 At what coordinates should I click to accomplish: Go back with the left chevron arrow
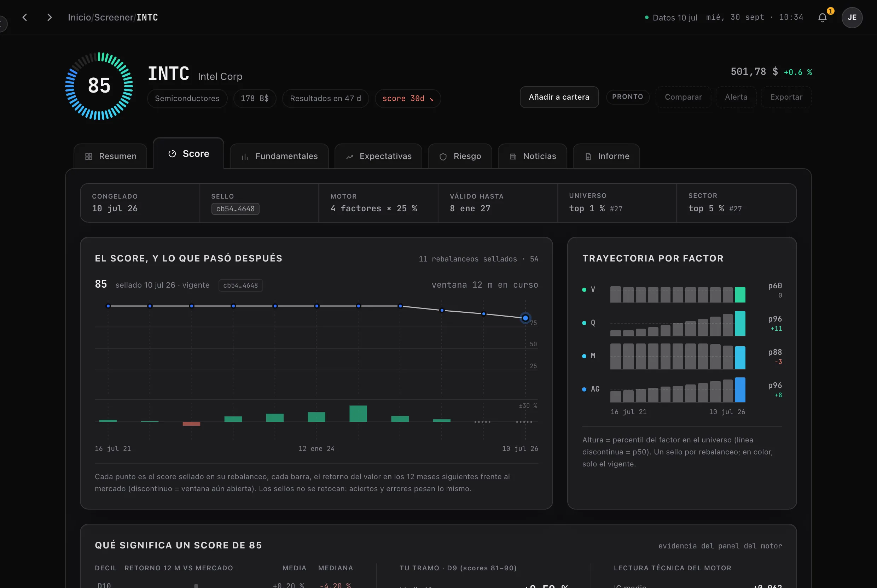pos(25,17)
